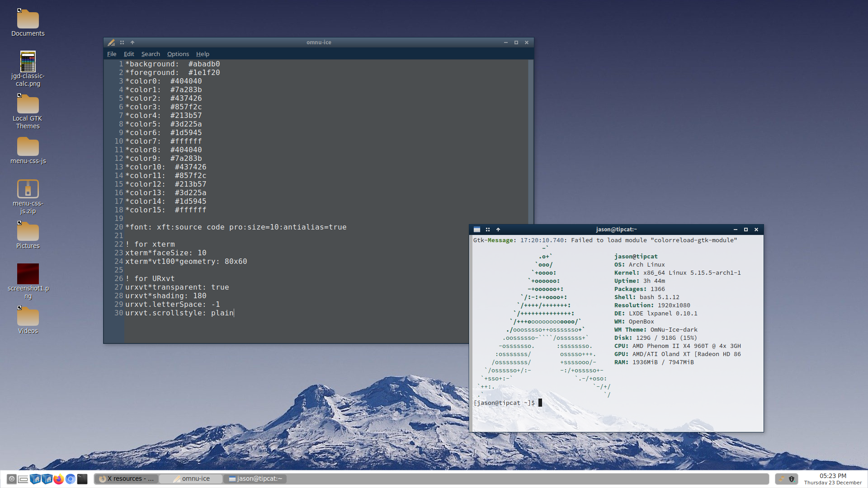This screenshot has height=488, width=868.
Task: Click the *color15: #ffffff line
Action: [166, 210]
